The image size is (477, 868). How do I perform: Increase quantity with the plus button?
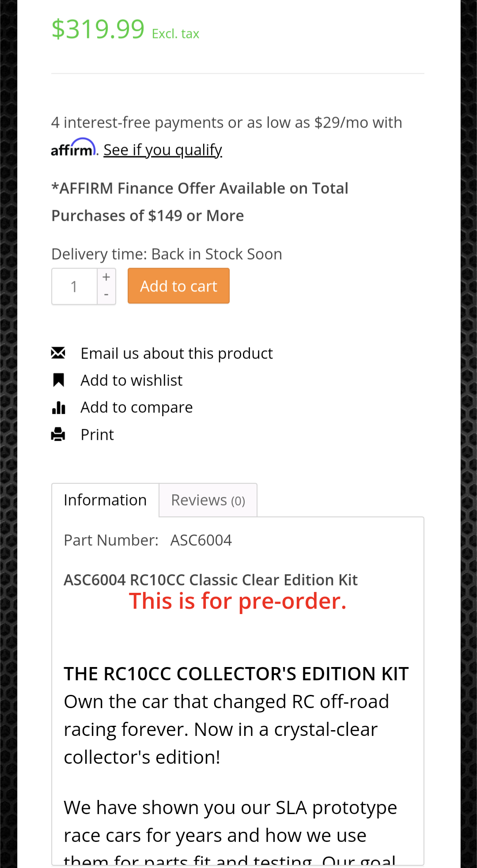click(106, 277)
